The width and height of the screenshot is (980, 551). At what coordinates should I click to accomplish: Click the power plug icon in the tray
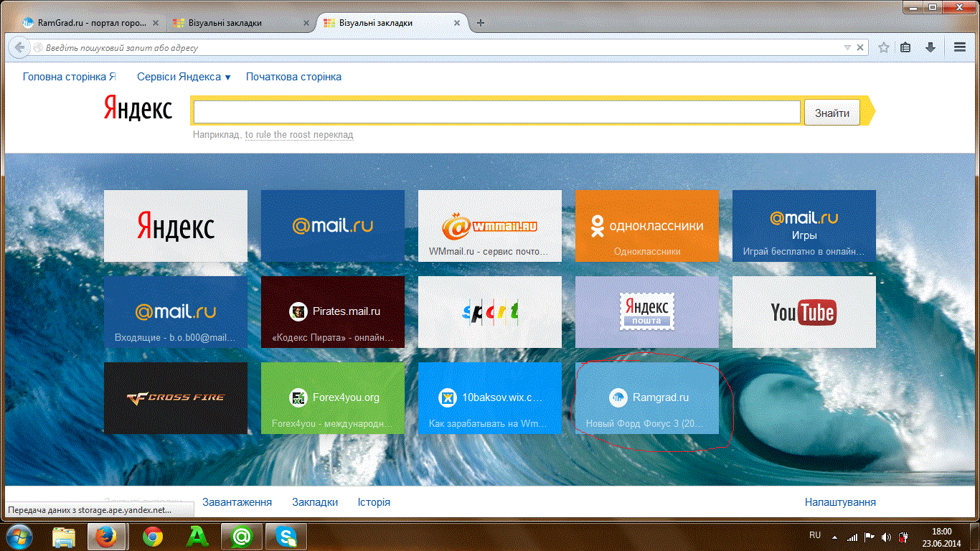[904, 537]
